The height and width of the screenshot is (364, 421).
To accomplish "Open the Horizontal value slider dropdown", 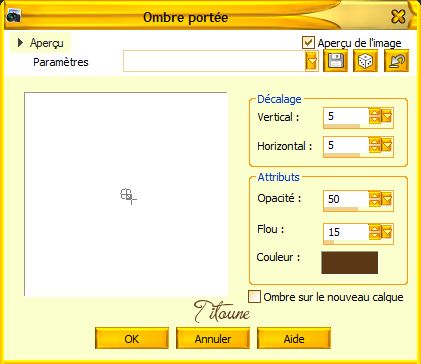I will point(387,145).
